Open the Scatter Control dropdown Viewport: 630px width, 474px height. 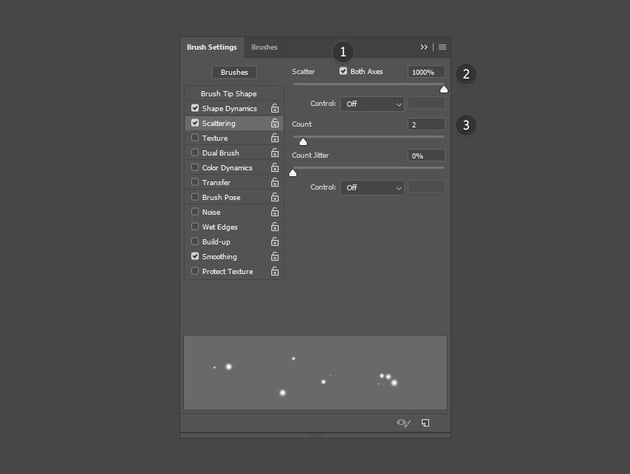372,104
